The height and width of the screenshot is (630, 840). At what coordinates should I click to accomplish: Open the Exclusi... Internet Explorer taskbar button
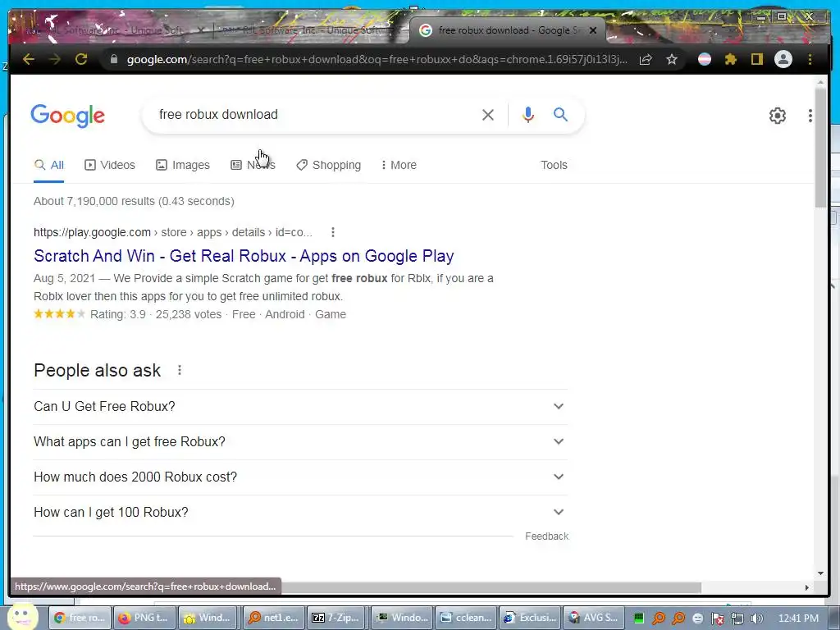(x=531, y=618)
